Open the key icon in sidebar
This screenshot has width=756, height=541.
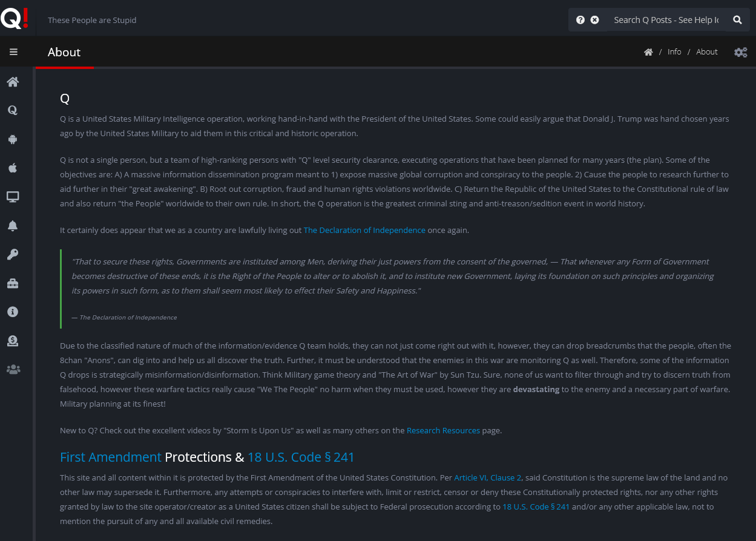13,254
